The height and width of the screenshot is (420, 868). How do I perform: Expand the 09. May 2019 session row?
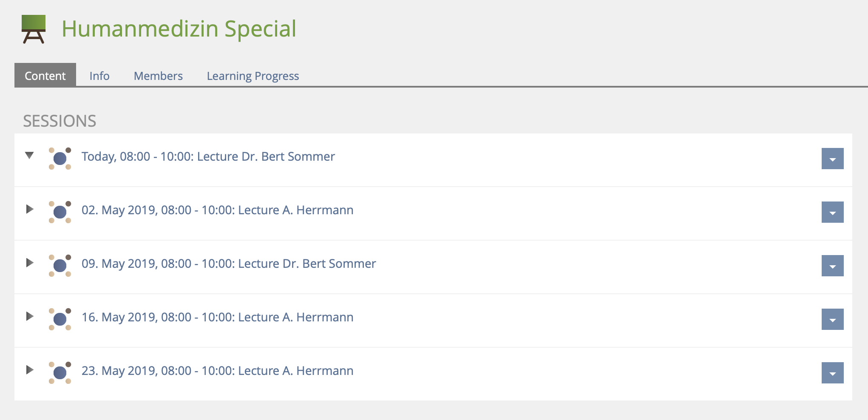(x=29, y=263)
